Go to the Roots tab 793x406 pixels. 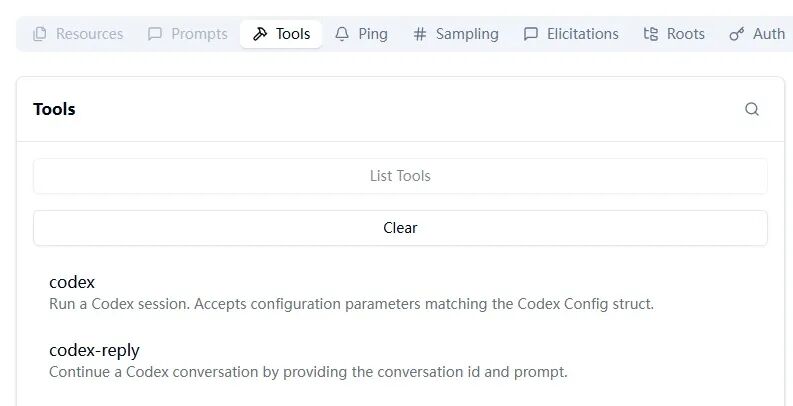coord(685,34)
